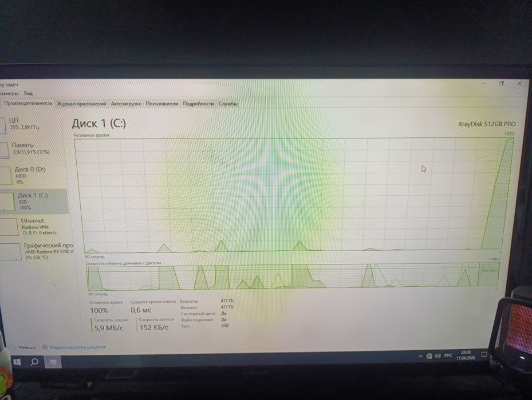Select Диск 0 (D:) HDD entry

click(x=32, y=175)
